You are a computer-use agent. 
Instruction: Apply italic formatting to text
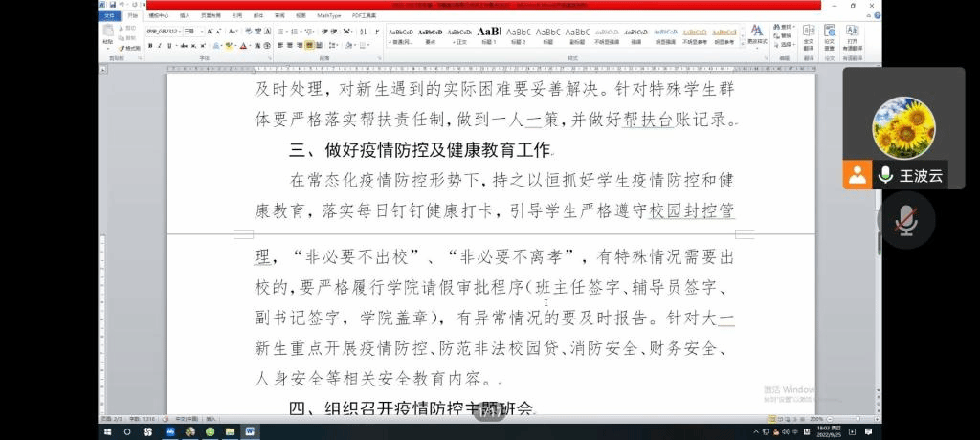[158, 45]
